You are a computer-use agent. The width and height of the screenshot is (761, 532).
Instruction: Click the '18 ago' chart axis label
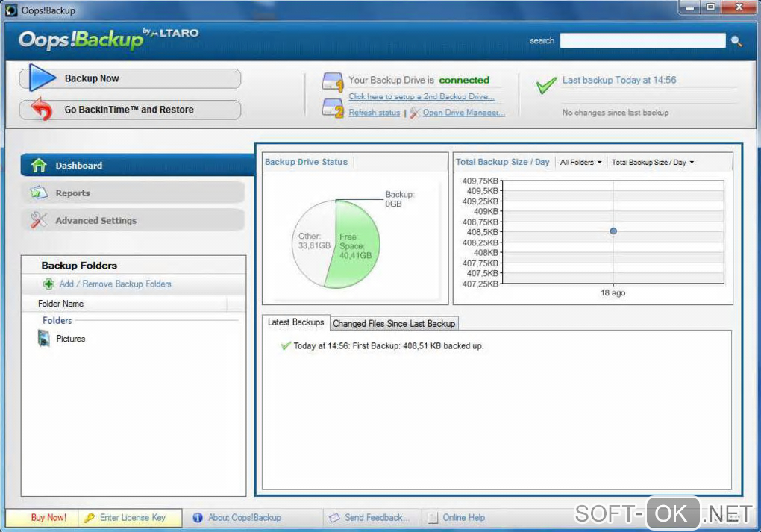tap(613, 292)
